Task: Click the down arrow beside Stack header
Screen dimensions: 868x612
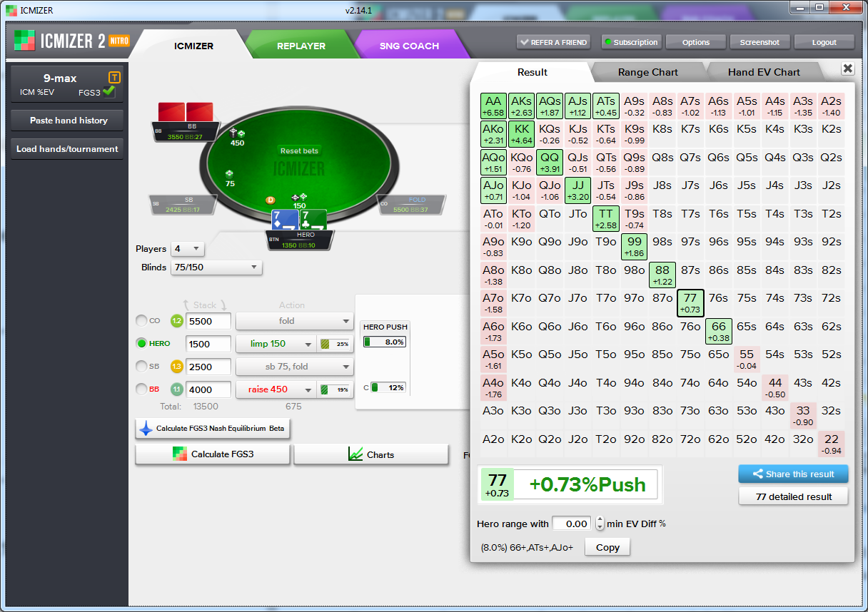Action: 223,305
